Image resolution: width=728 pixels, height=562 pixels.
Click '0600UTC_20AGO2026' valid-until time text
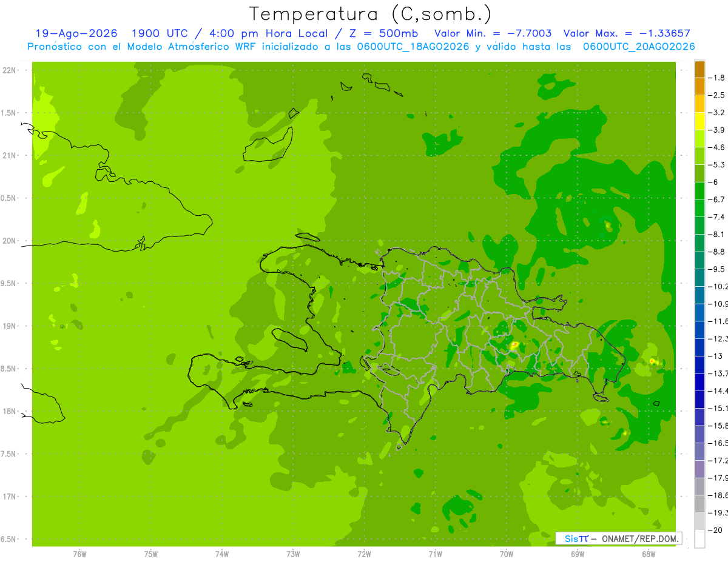tap(639, 47)
